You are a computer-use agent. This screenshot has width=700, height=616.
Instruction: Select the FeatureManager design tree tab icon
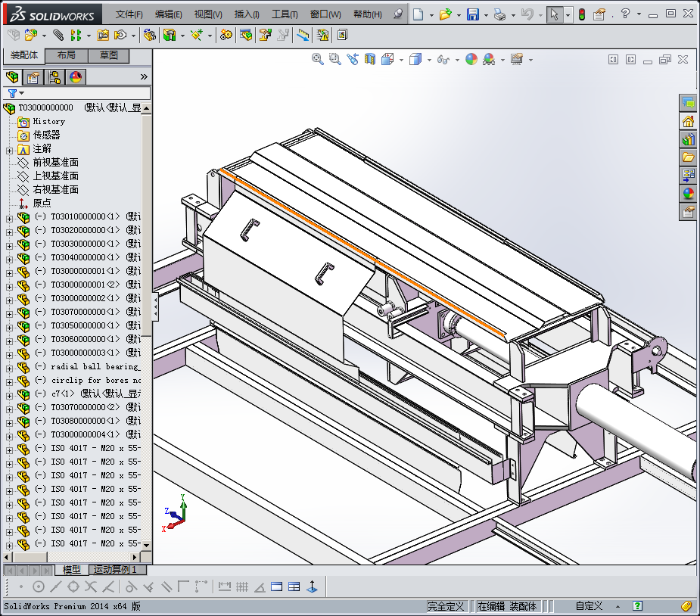(12, 76)
